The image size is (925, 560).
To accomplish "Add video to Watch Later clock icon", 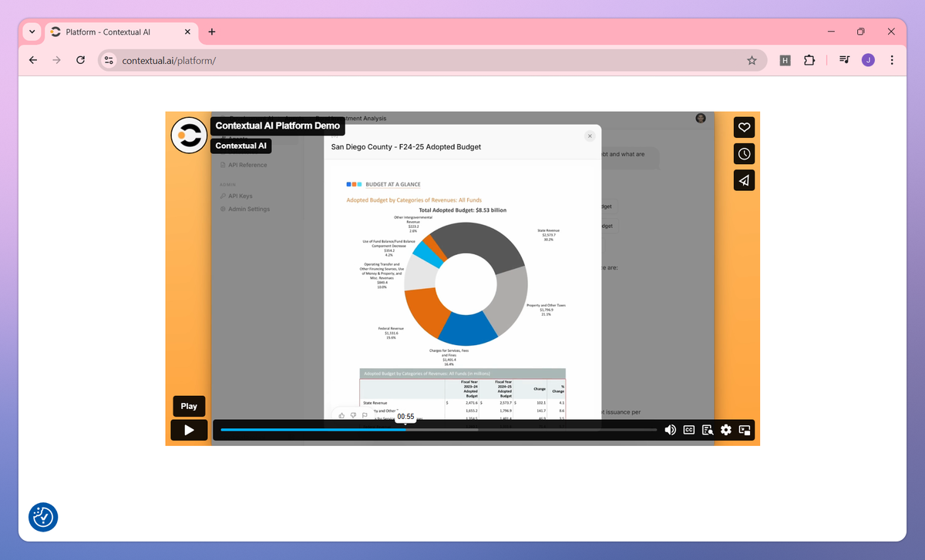I will [744, 154].
